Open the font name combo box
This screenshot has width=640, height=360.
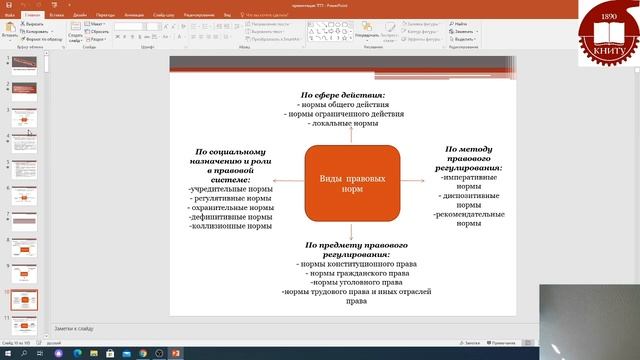pos(129,27)
